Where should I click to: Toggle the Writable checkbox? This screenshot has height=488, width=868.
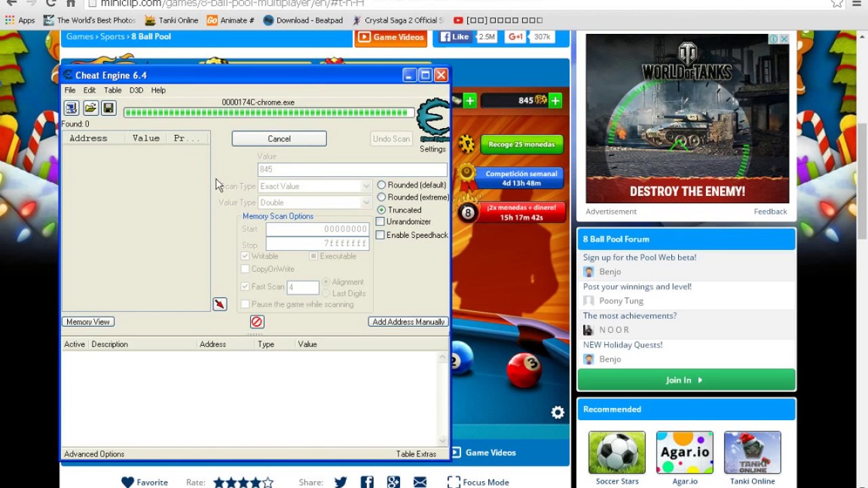[245, 256]
